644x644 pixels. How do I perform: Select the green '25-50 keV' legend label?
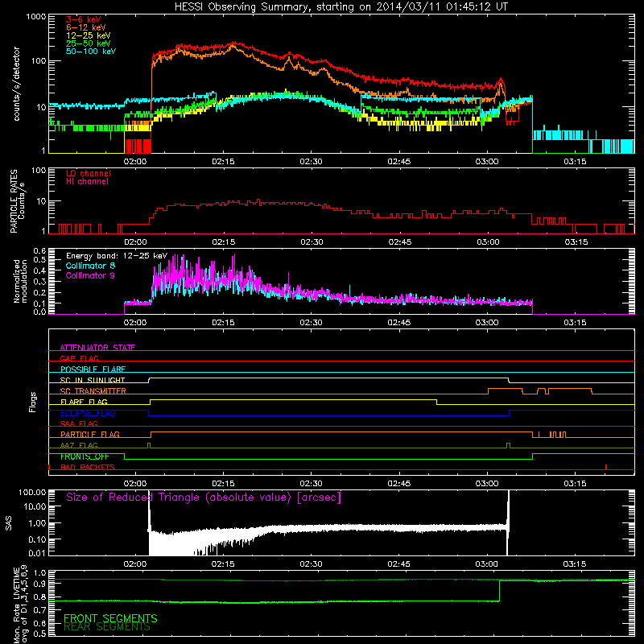[x=89, y=43]
